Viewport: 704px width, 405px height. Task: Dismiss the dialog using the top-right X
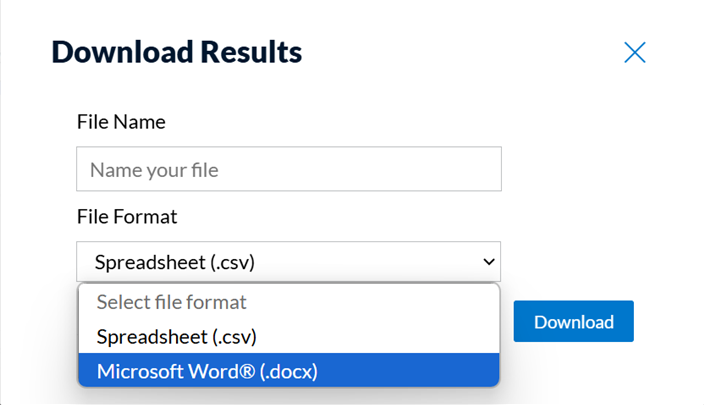(634, 53)
